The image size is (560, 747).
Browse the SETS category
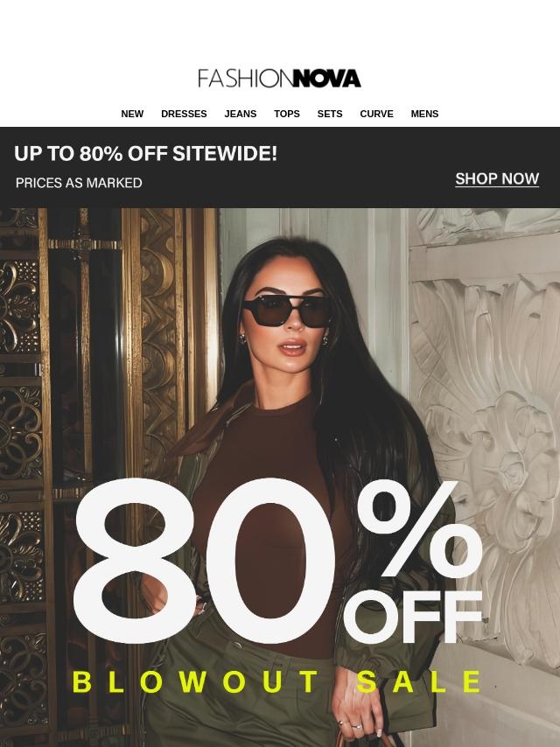[x=330, y=114]
